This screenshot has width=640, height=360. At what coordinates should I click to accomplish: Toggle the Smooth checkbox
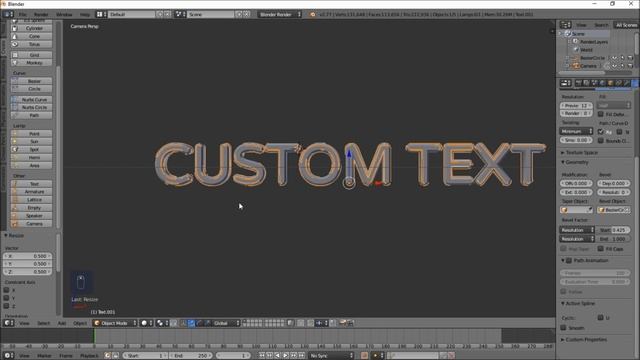coord(563,327)
